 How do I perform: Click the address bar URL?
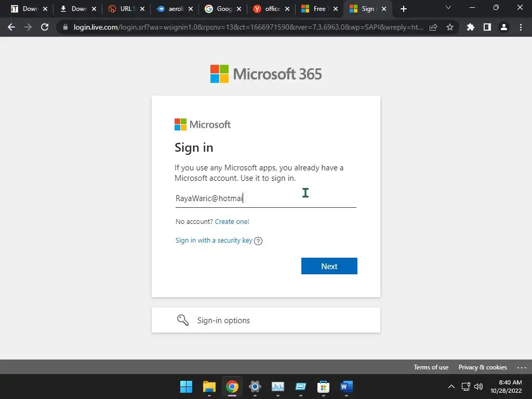point(248,27)
